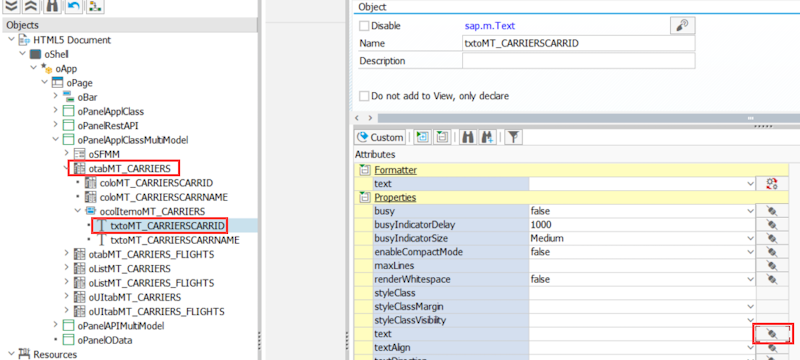This screenshot has height=360, width=800.
Task: Open the Formatter text dropdown
Action: (750, 184)
